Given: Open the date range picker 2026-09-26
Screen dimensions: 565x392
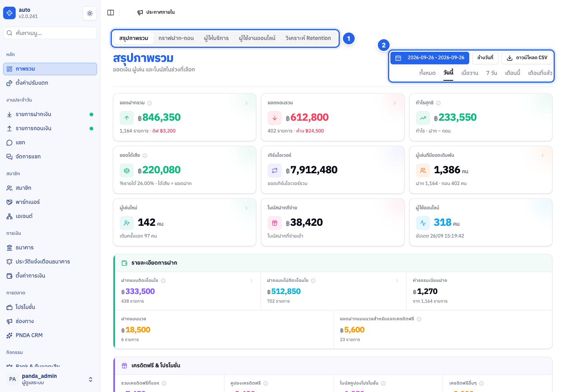Looking at the screenshot, I should [x=430, y=58].
